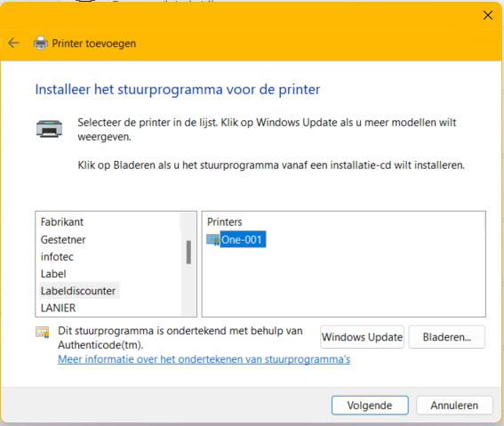Image resolution: width=504 pixels, height=426 pixels.
Task: Click the printer icon beside Printer toevoegen
Action: 41,43
